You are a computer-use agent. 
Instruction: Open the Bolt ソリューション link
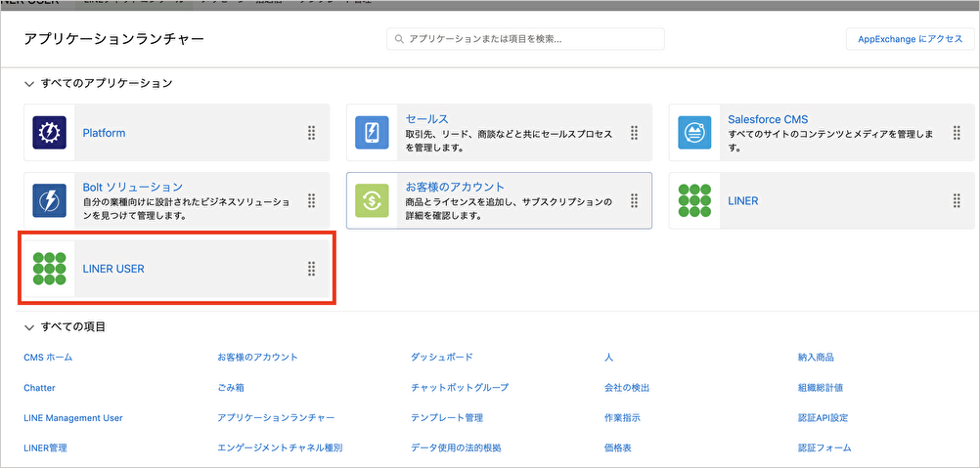click(x=132, y=188)
